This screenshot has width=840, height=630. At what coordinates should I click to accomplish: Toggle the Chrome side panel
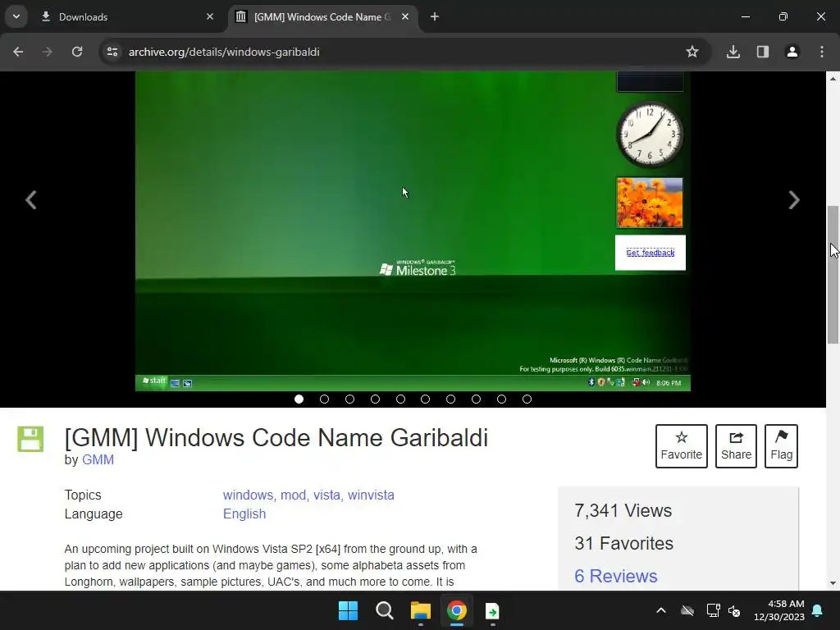click(763, 52)
